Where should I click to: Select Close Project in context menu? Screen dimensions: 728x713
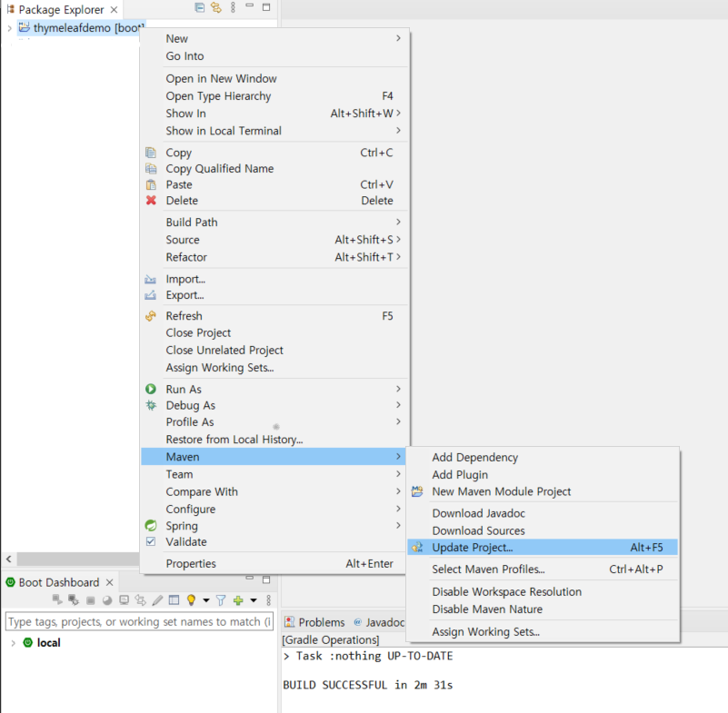274,332
